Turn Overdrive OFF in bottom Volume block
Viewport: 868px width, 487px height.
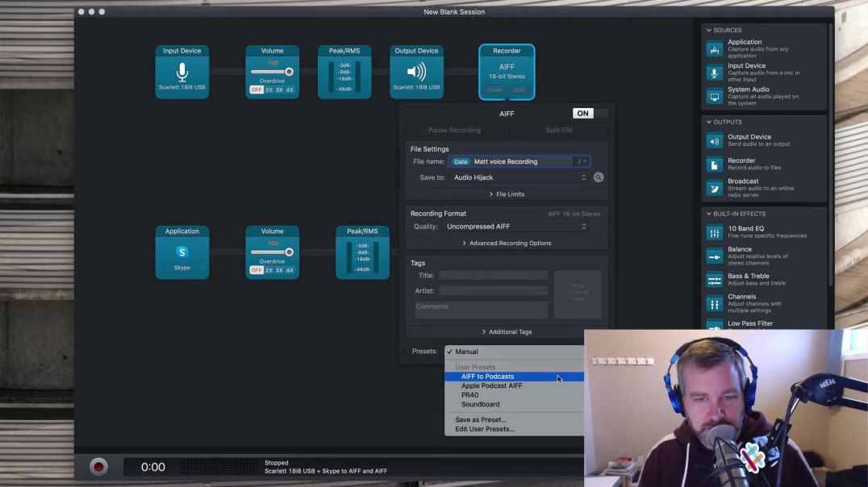point(257,270)
